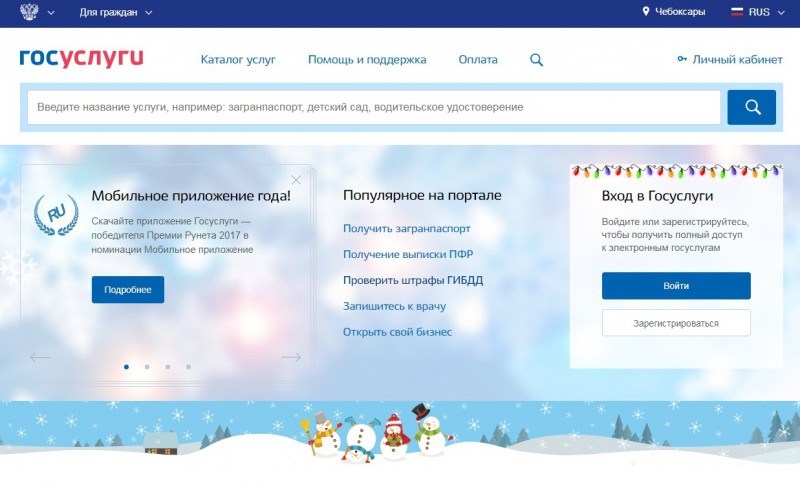Screen dimensions: 800x485
Task: Click the blue search button beside the input
Action: [752, 107]
